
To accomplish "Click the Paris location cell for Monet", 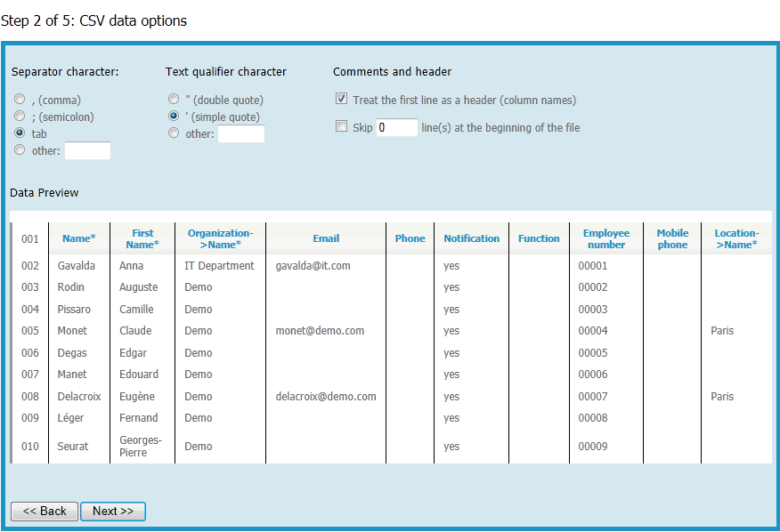I will [x=722, y=330].
